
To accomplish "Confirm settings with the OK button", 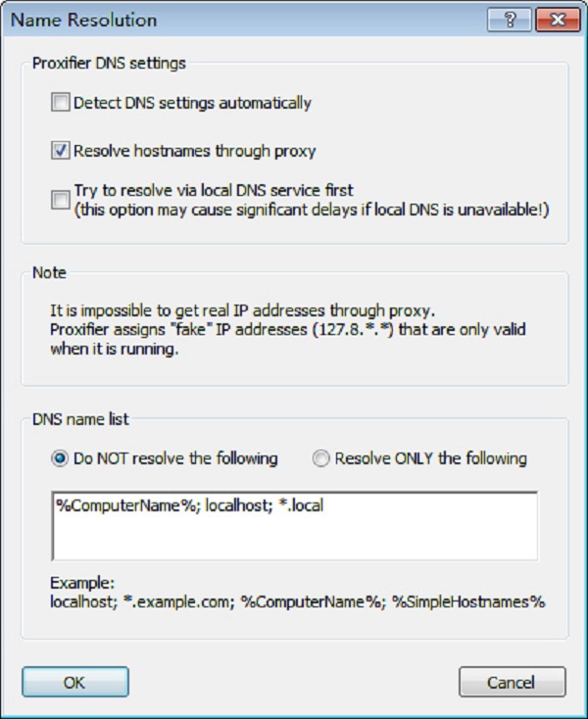I will pos(75,682).
